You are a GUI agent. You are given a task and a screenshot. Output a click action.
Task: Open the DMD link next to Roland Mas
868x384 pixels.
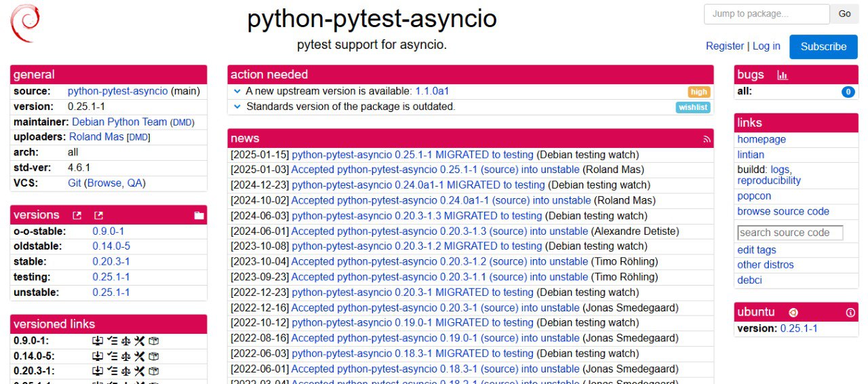coord(138,138)
